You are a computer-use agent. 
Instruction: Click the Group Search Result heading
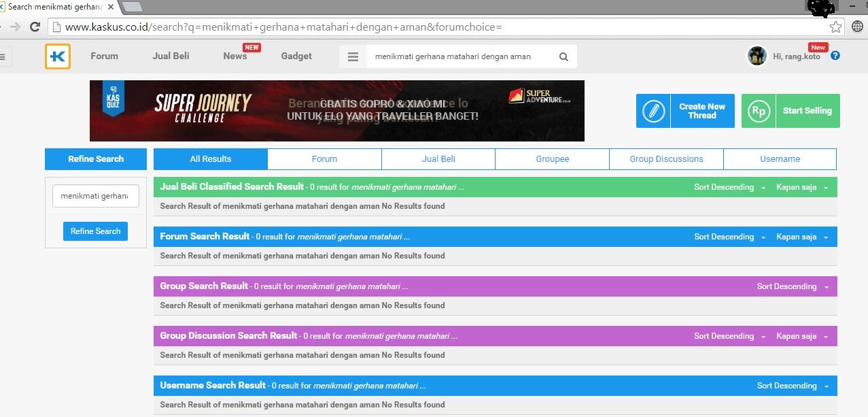(204, 286)
